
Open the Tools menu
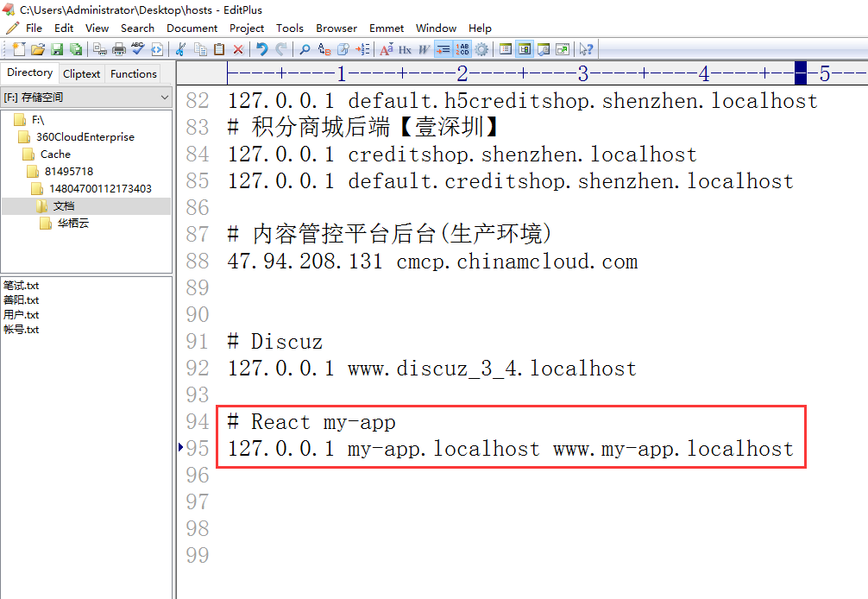pos(290,28)
